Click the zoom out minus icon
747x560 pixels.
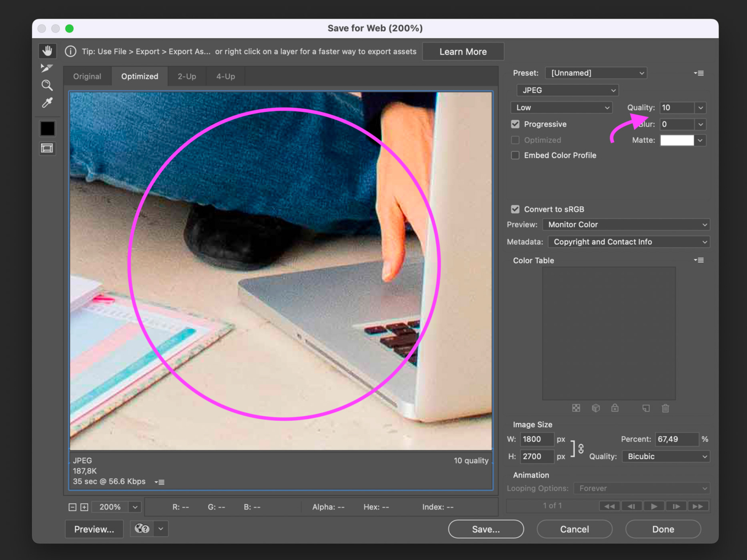tap(73, 507)
